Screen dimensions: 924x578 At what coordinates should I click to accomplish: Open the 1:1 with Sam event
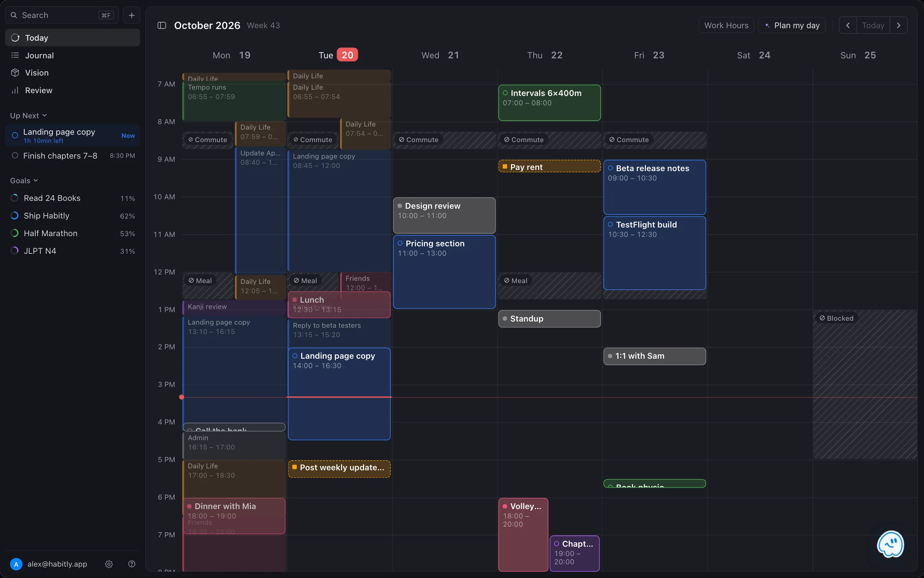click(x=655, y=356)
